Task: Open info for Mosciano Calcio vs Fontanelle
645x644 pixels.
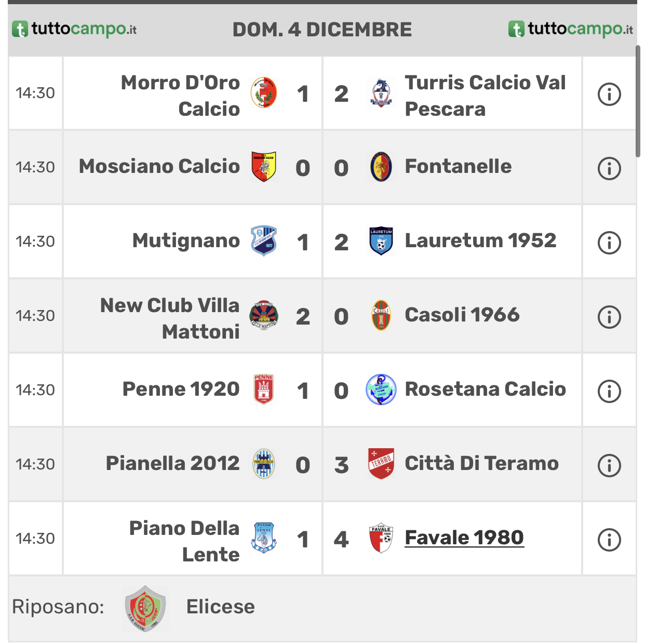Action: click(609, 168)
